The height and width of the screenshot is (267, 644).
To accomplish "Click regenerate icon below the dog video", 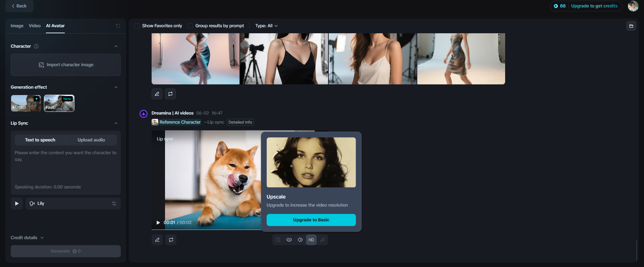I will pos(171,240).
